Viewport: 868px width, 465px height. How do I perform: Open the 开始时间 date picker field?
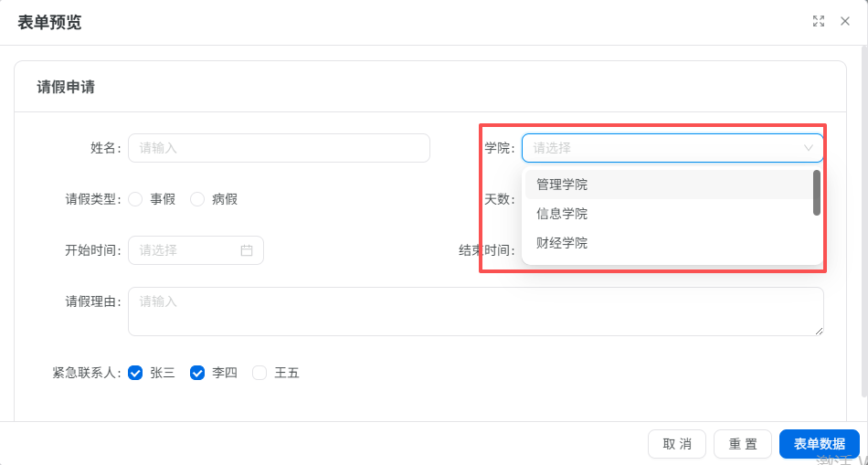point(196,250)
